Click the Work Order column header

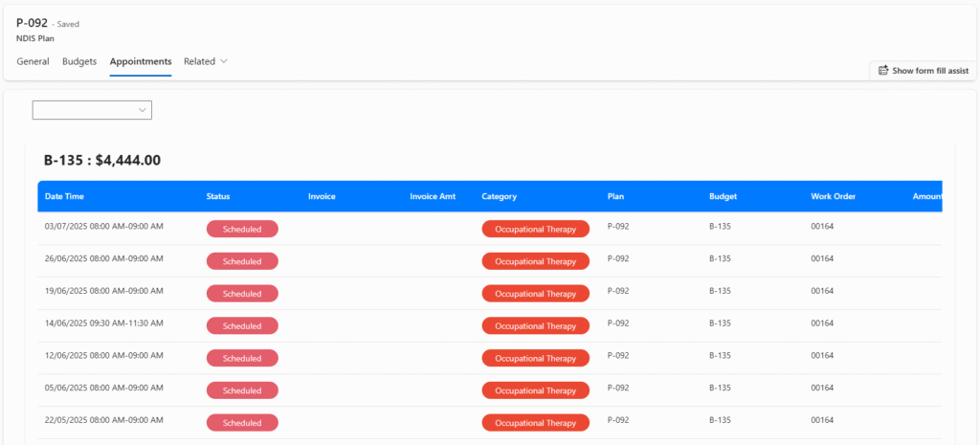(x=833, y=196)
